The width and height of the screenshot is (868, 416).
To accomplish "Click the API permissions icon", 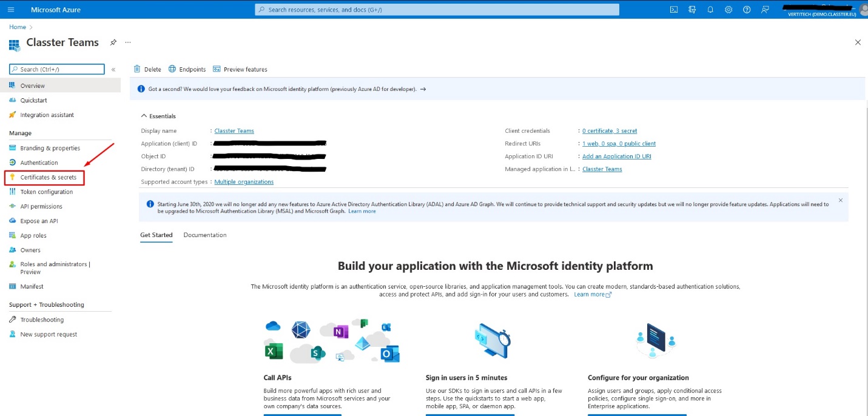I will (13, 206).
